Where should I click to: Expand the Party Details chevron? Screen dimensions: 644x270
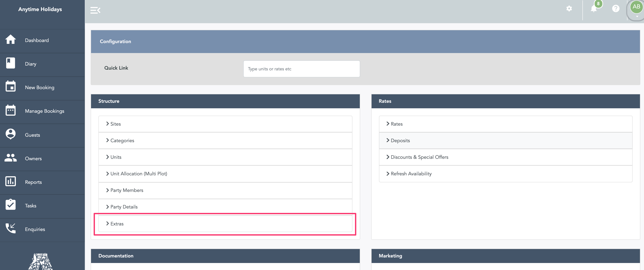click(x=107, y=207)
